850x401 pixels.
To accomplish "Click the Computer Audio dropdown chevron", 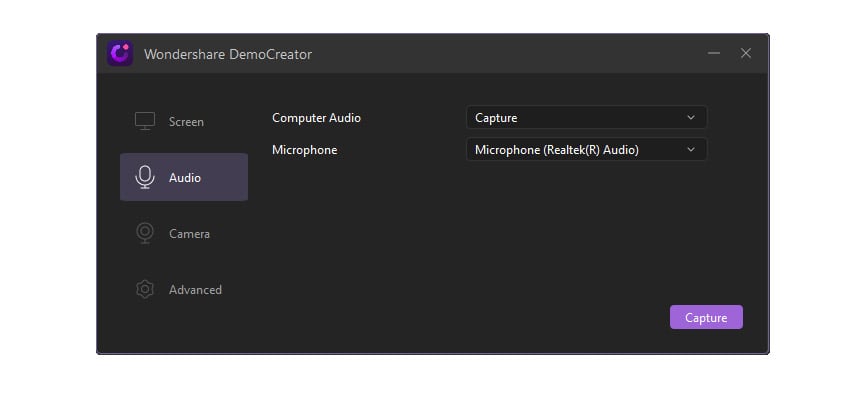I will coord(691,118).
